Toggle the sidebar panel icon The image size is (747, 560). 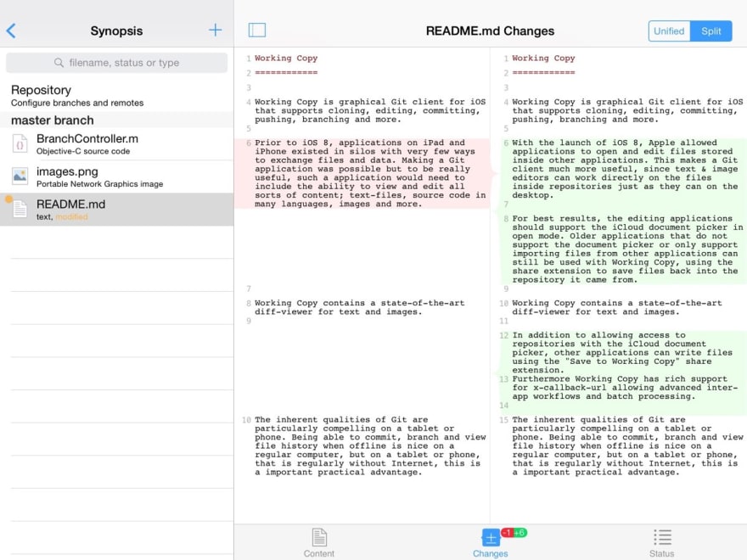256,30
